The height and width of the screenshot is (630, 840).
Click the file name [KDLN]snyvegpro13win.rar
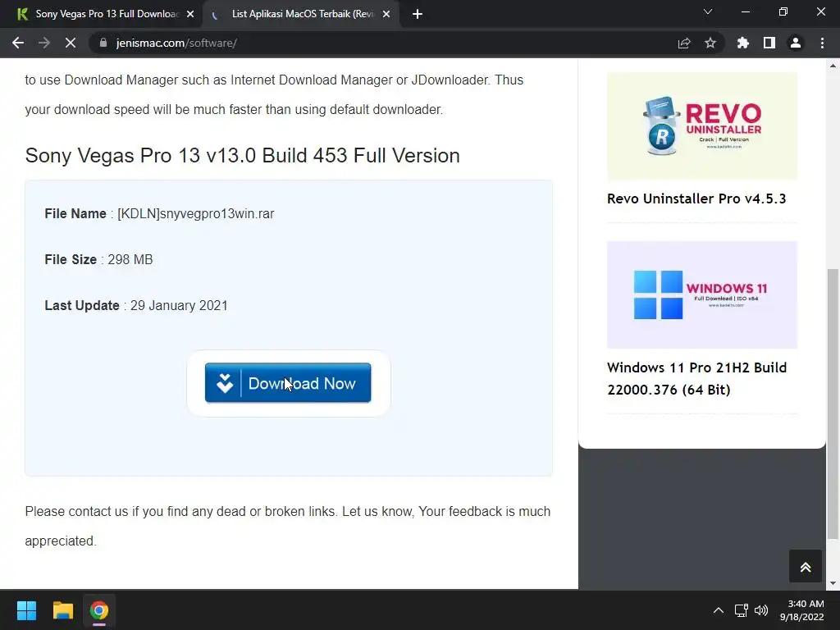(195, 214)
